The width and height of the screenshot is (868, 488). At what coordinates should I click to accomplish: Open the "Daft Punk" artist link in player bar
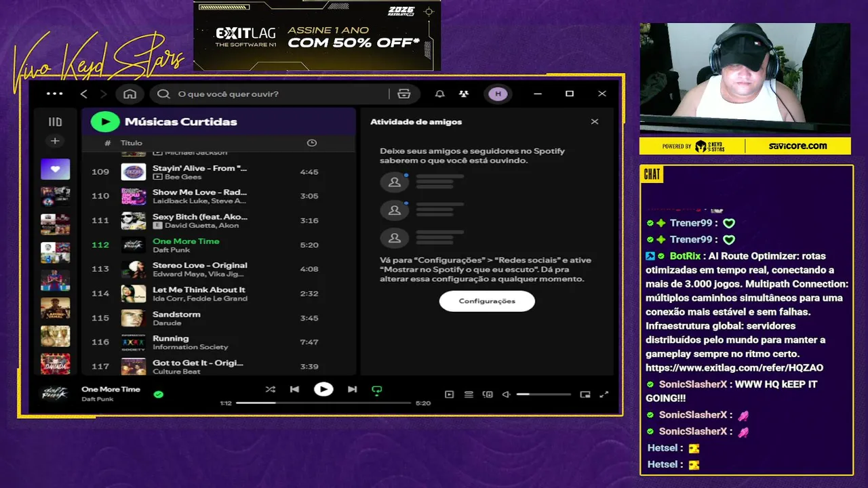click(x=98, y=399)
